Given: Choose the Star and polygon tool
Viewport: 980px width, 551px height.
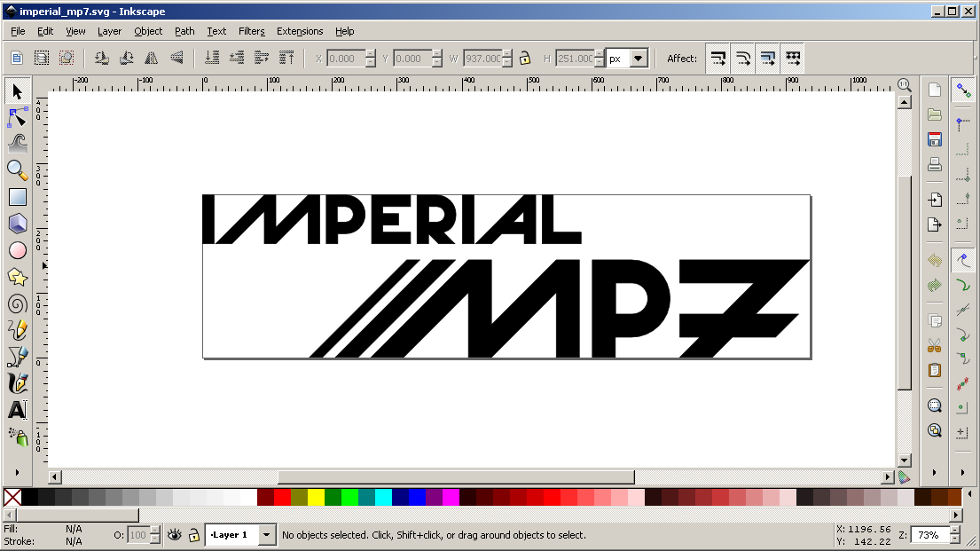Looking at the screenshot, I should (x=18, y=277).
